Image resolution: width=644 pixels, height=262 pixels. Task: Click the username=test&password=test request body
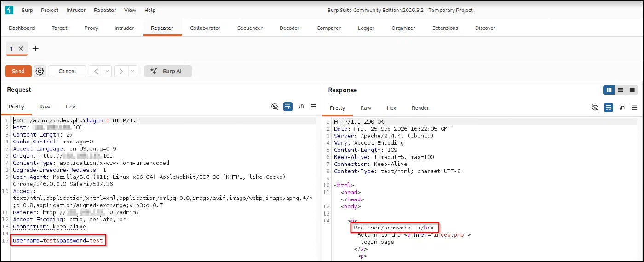(x=58, y=241)
